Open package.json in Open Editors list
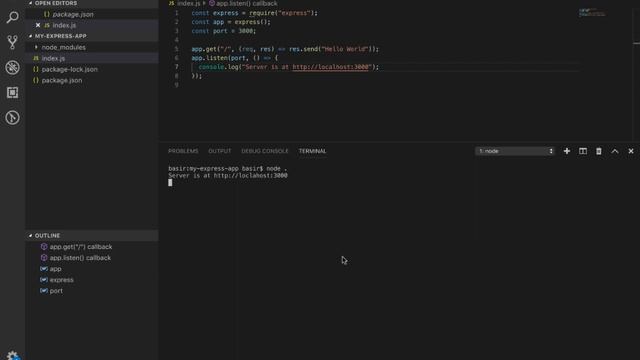 (73, 14)
